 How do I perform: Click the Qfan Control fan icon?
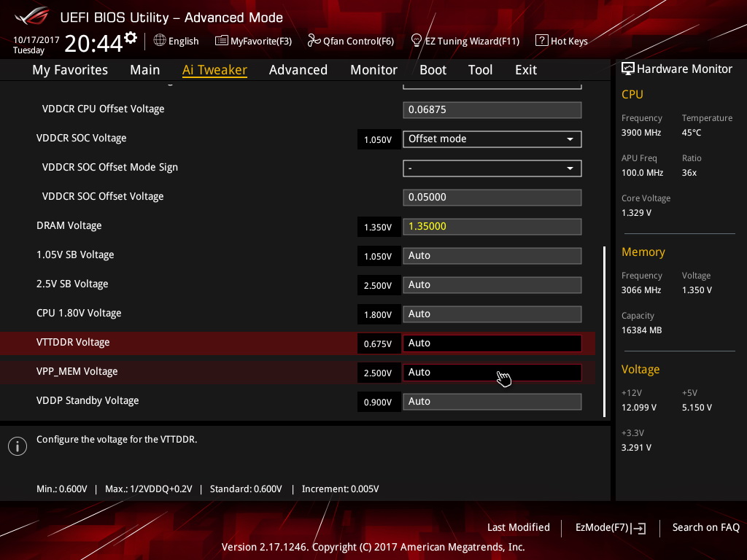(x=314, y=41)
